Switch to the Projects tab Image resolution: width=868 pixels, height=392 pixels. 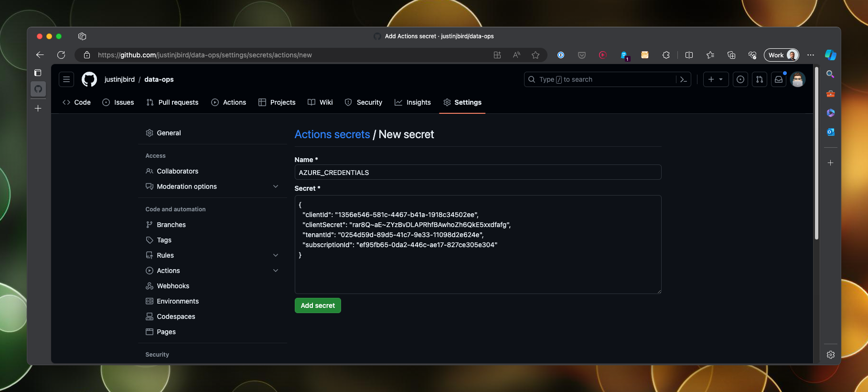pyautogui.click(x=277, y=102)
